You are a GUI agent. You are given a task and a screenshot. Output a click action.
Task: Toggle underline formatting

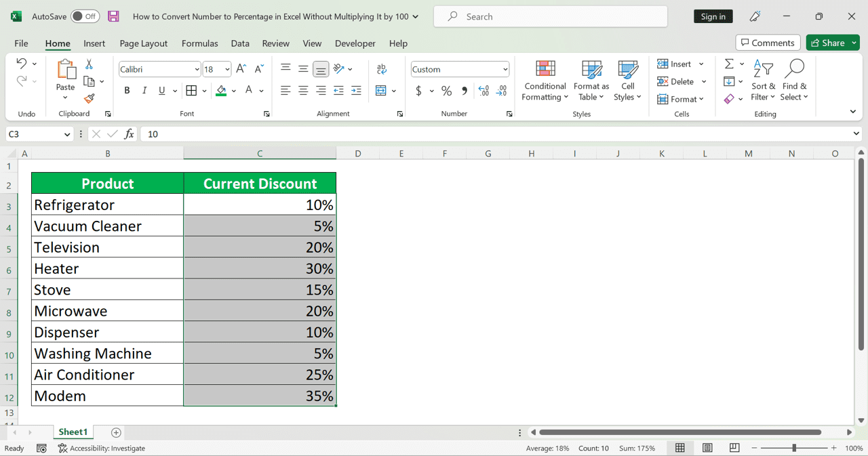click(x=161, y=90)
